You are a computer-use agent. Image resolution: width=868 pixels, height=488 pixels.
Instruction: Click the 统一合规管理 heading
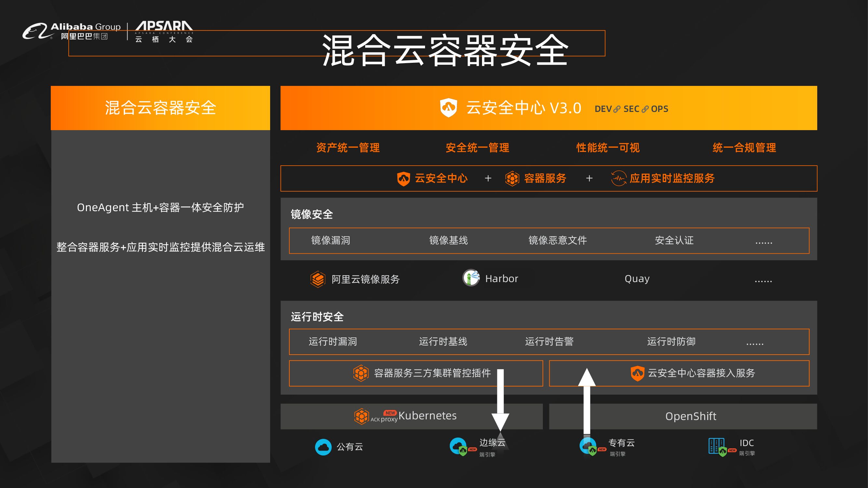(744, 147)
